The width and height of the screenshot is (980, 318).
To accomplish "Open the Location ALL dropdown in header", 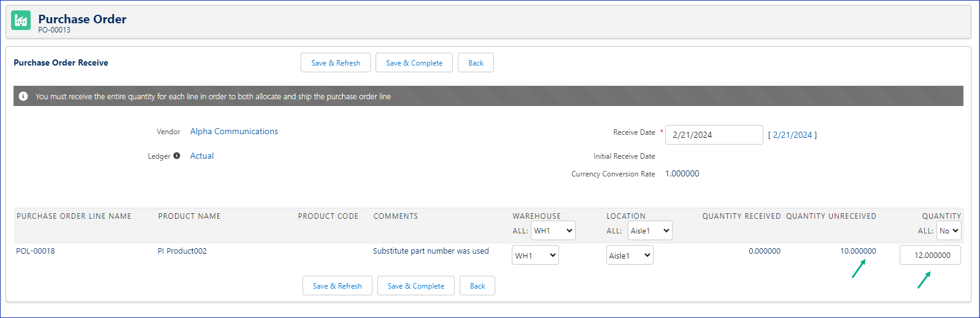I will coord(650,230).
